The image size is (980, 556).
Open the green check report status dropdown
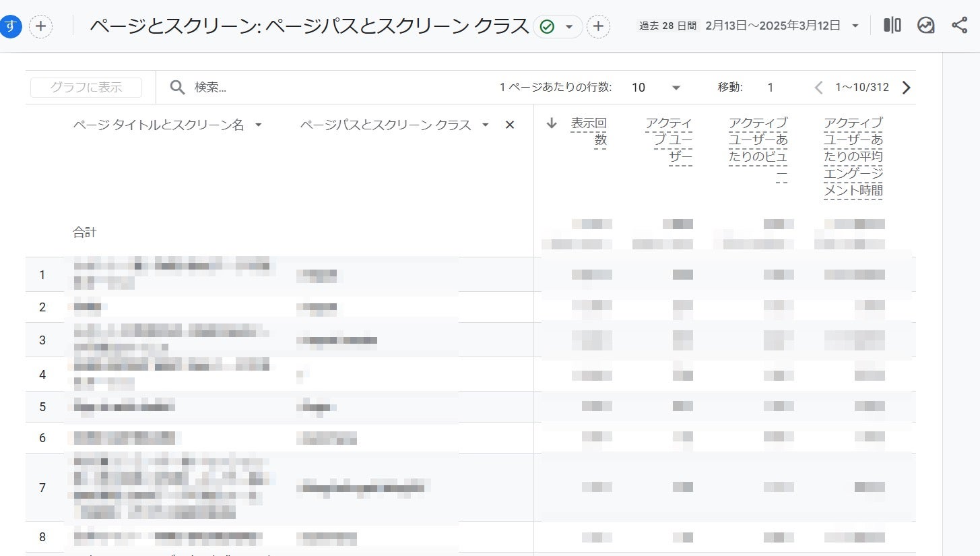[x=558, y=26]
